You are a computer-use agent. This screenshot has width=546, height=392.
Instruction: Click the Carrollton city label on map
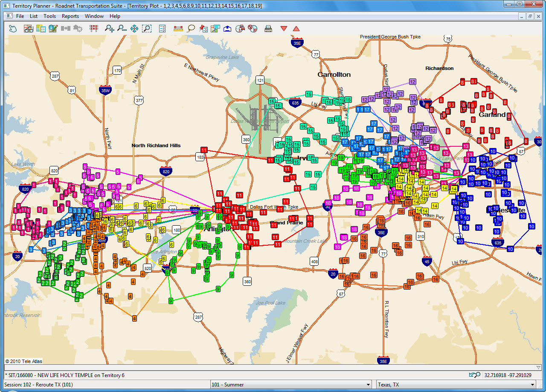pos(334,75)
